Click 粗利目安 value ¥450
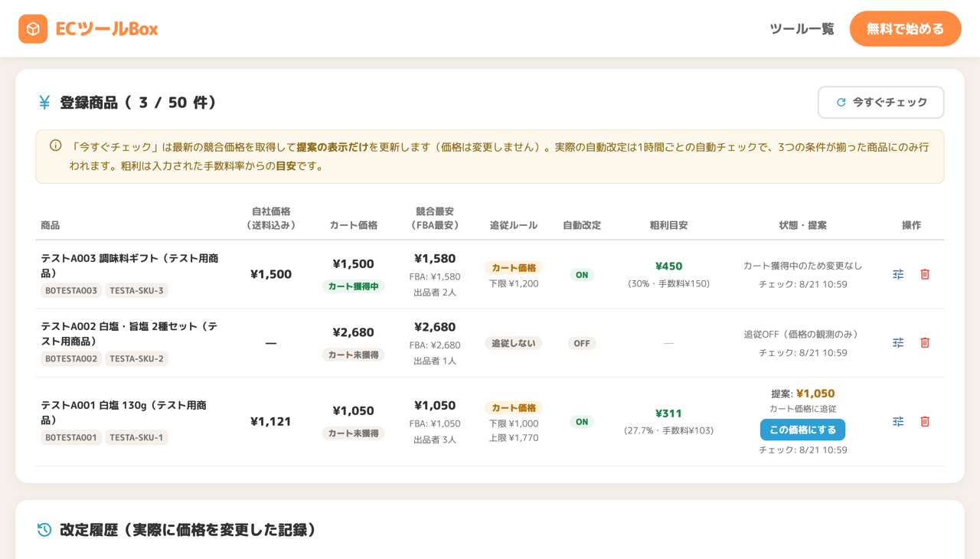The height and width of the screenshot is (559, 980). coord(668,266)
